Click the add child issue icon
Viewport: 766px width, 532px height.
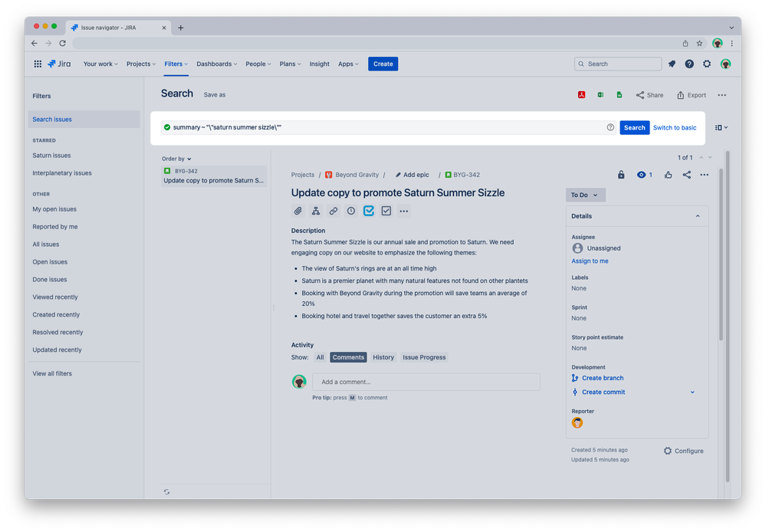click(316, 211)
